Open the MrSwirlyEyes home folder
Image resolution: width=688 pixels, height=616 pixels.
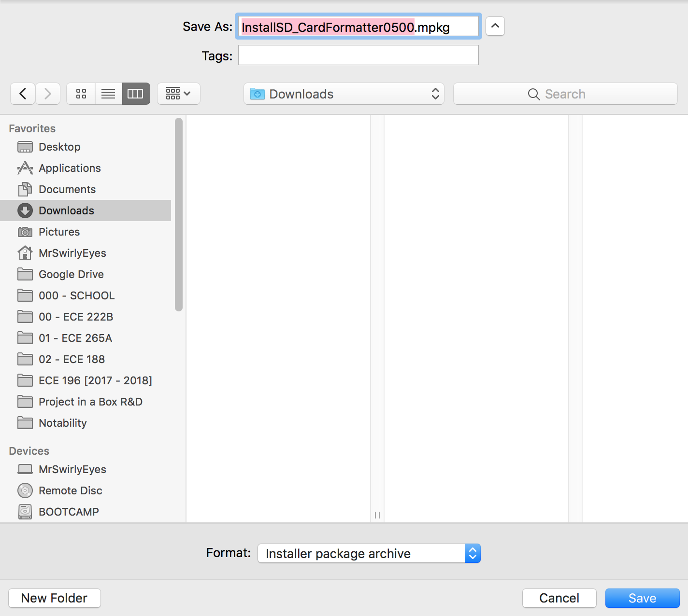click(72, 253)
